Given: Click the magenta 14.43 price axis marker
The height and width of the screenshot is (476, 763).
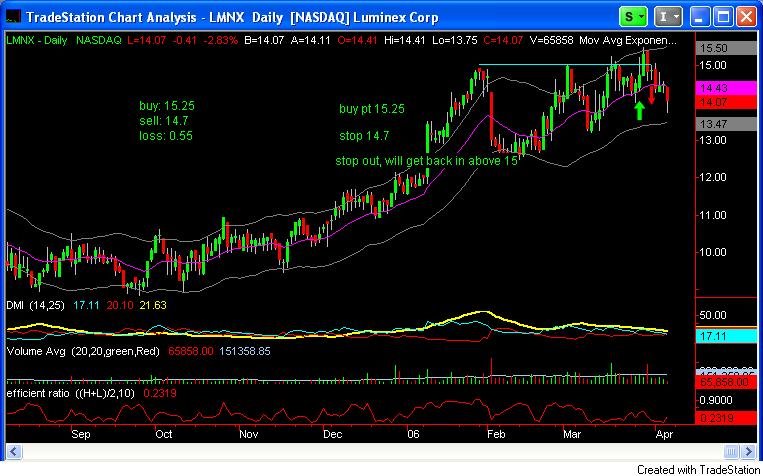Looking at the screenshot, I should (727, 89).
